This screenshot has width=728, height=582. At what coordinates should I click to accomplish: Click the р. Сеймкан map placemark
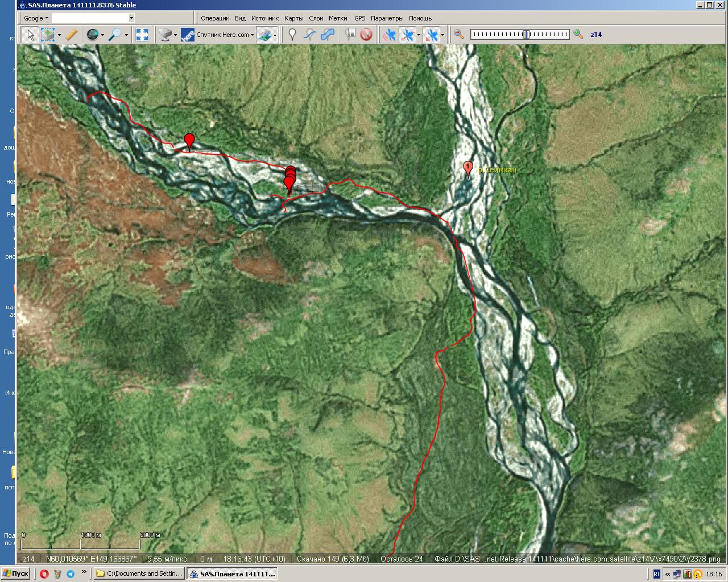(468, 169)
